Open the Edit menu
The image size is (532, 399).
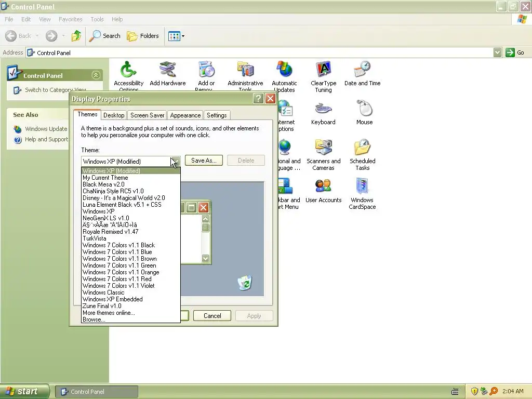pyautogui.click(x=26, y=19)
